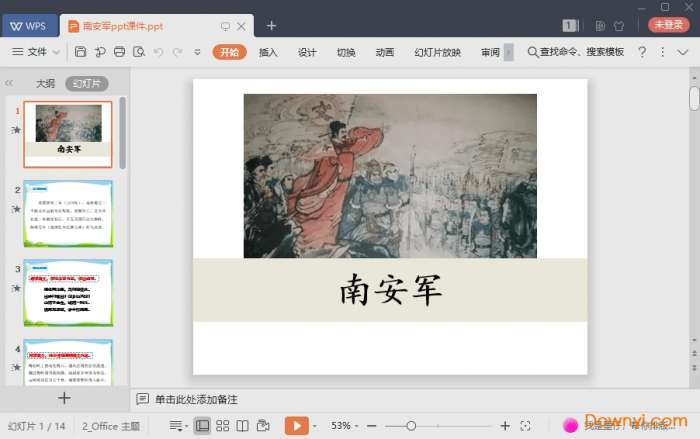Viewport: 700px width, 439px height.
Task: Select the 审阅 ribbon tab
Action: [490, 52]
